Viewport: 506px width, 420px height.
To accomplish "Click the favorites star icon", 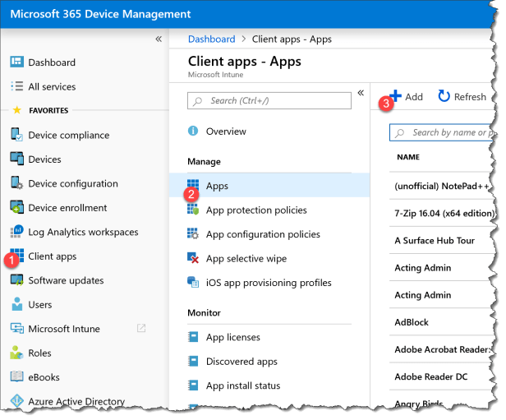I will [x=16, y=110].
